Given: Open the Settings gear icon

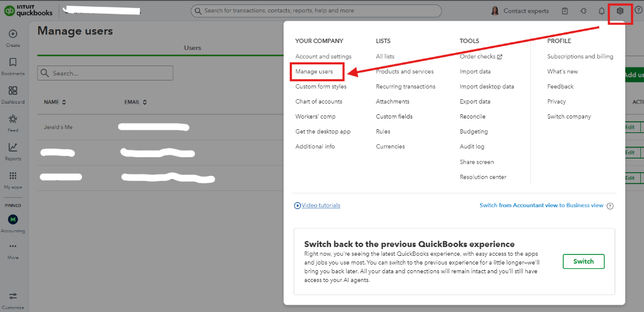Looking at the screenshot, I should [x=620, y=11].
